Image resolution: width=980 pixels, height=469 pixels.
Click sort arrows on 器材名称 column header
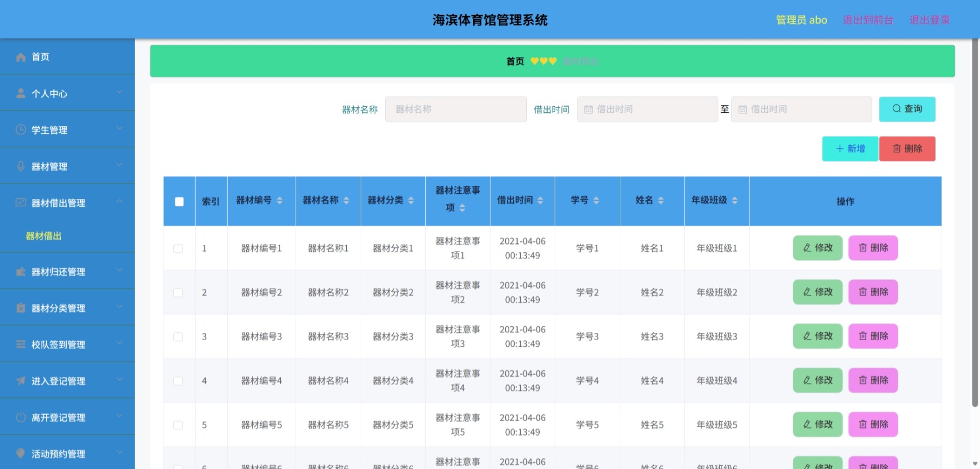point(346,201)
